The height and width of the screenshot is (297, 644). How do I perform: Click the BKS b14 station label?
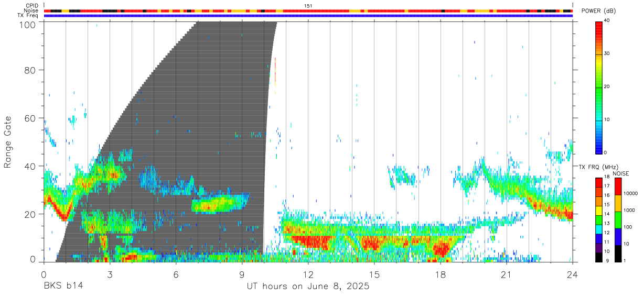coord(63,287)
